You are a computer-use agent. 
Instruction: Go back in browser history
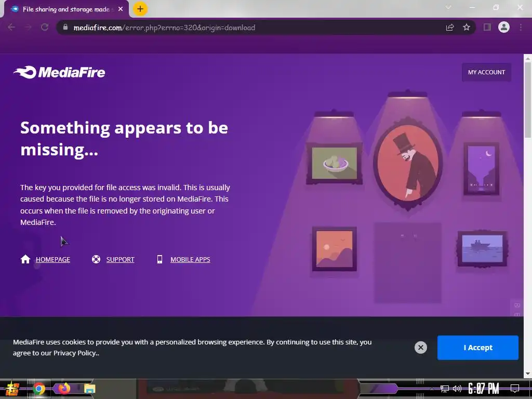(x=11, y=28)
